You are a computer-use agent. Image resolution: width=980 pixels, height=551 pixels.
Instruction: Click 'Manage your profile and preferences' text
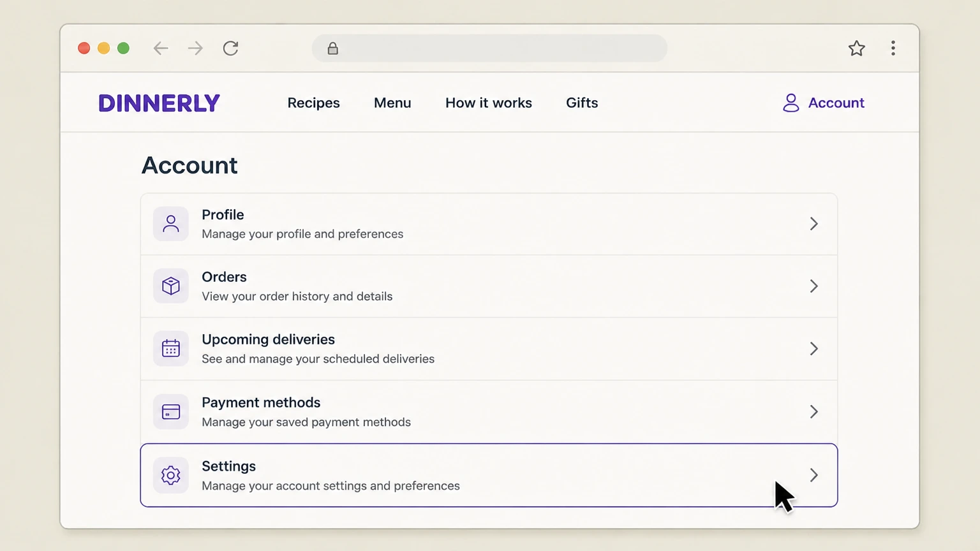(302, 234)
